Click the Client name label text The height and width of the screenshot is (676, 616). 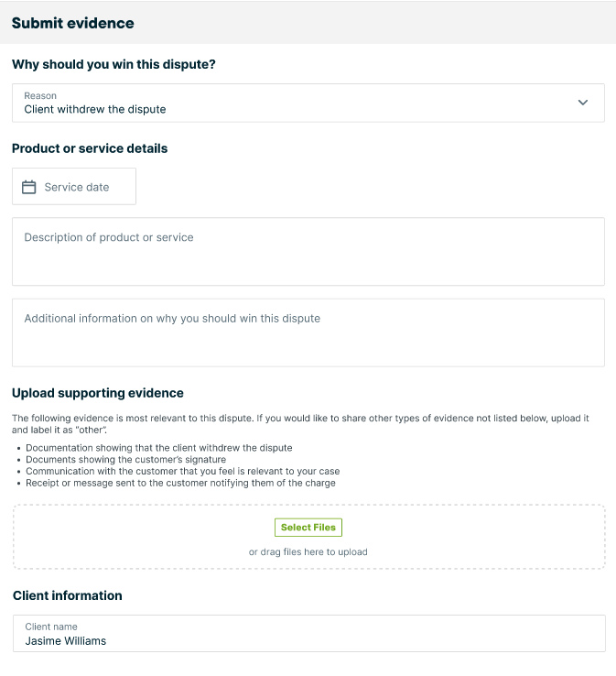51,627
